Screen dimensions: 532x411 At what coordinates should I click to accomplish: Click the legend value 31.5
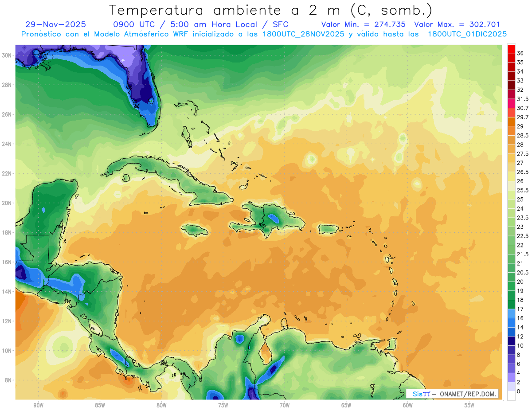click(x=523, y=99)
